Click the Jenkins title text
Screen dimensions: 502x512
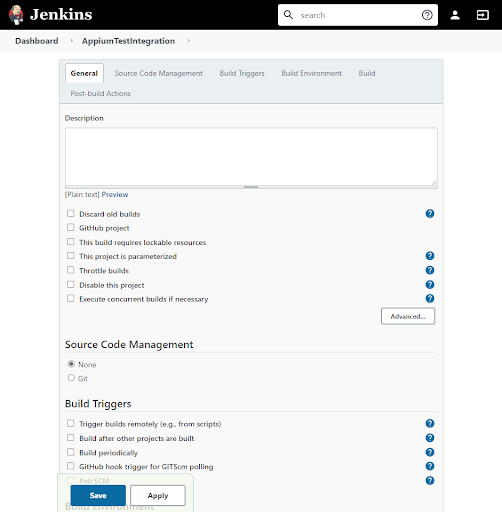click(x=61, y=15)
